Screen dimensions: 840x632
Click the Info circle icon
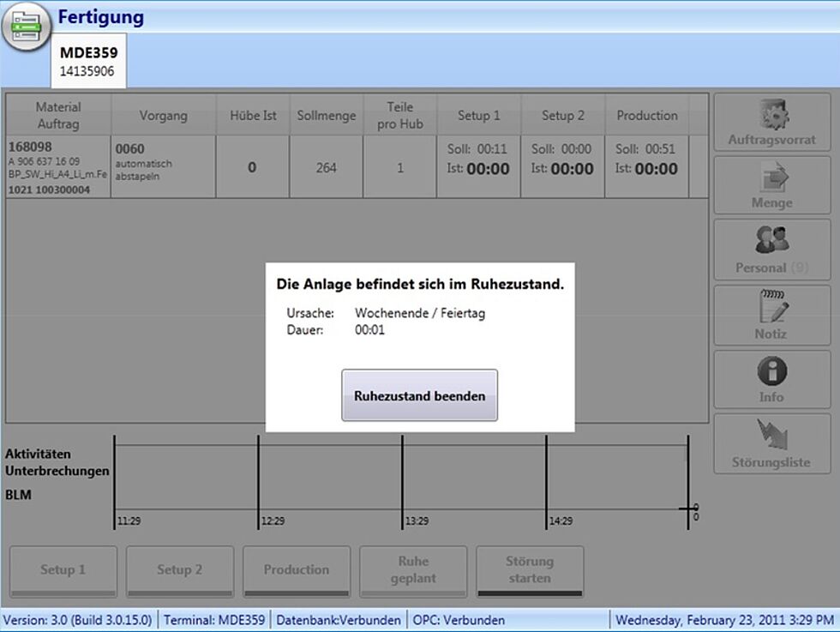pos(771,371)
